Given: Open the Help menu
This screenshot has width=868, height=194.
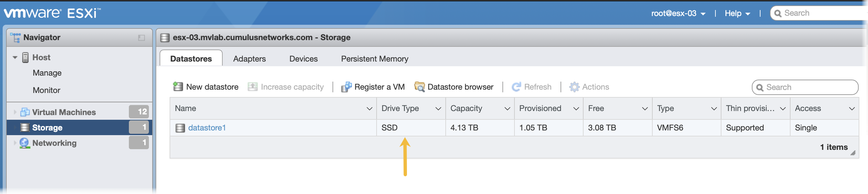Looking at the screenshot, I should [737, 13].
